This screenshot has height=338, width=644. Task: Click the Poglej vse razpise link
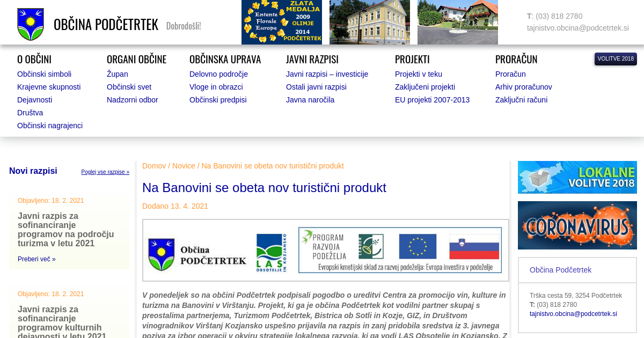[x=105, y=172]
